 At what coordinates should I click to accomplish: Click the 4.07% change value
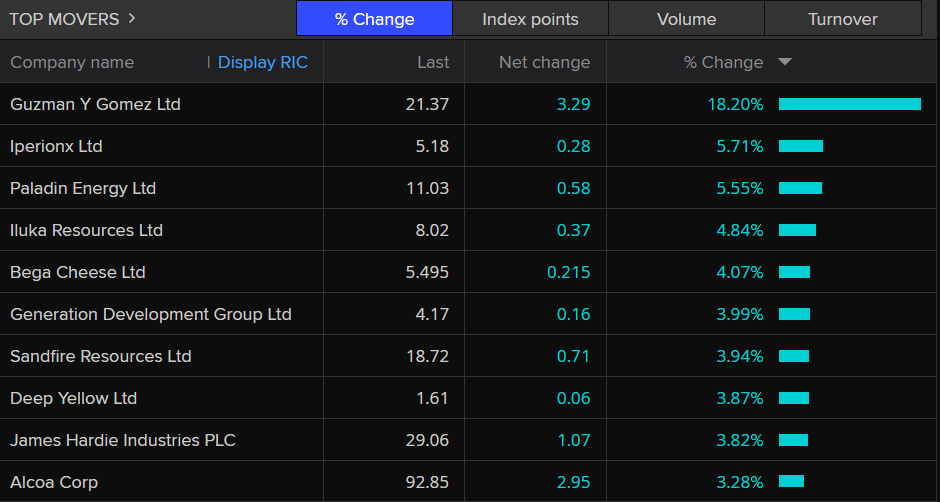click(740, 272)
